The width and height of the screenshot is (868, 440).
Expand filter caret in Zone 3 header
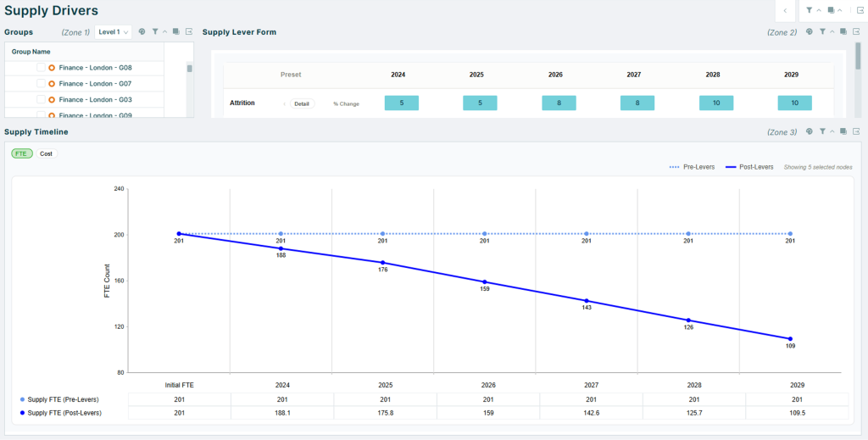pos(832,131)
